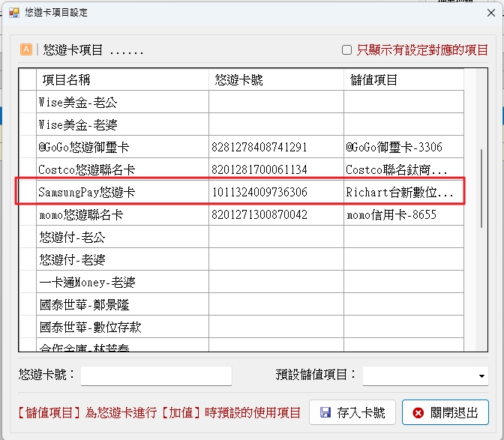Click the vertical scrollbar thumb of the list
This screenshot has width=504, height=440.
(x=481, y=188)
